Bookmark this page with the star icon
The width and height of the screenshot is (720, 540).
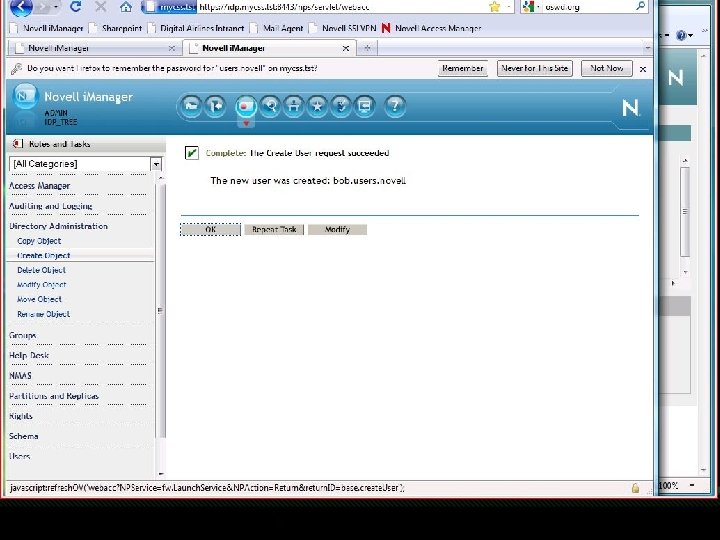click(495, 6)
